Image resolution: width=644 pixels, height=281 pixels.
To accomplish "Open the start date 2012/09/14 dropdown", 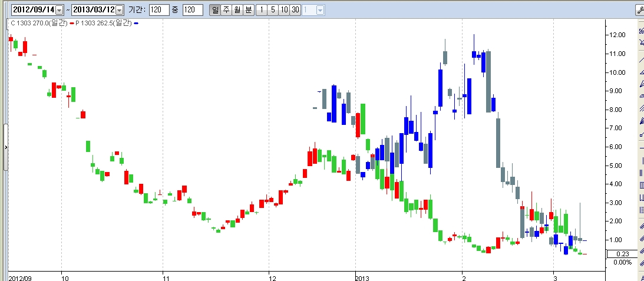I will [x=59, y=10].
